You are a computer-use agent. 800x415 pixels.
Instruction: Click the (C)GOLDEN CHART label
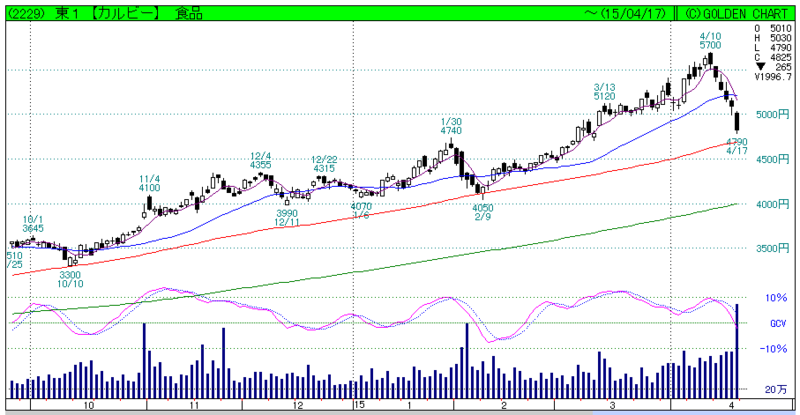(x=738, y=13)
